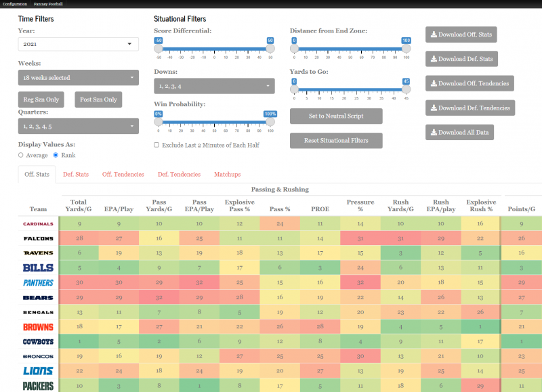542x392 pixels.
Task: Click the download icon on Download Def. Stats
Action: [x=434, y=59]
